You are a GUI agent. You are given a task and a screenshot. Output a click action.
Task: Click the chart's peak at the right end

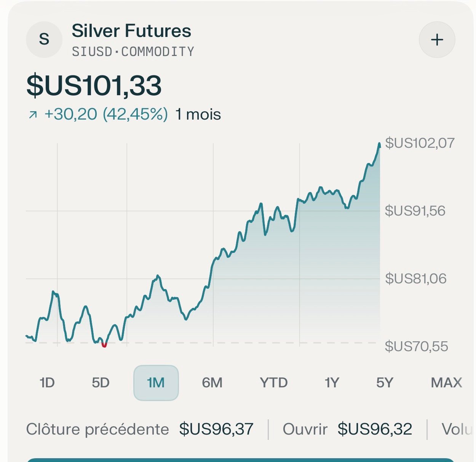(379, 144)
